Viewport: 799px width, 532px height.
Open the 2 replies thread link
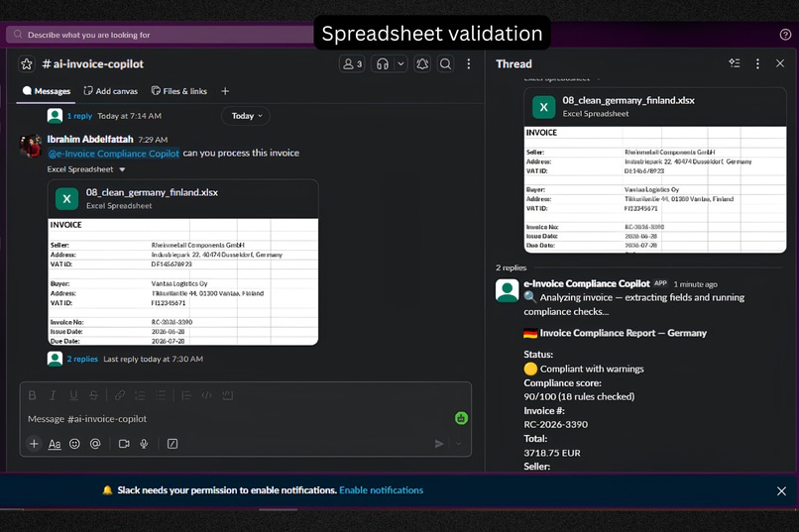click(82, 359)
